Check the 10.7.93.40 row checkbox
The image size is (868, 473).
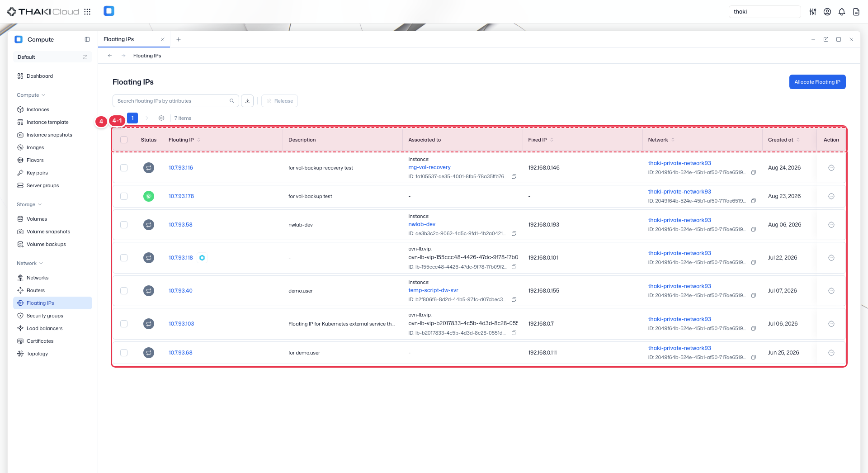[x=124, y=291]
